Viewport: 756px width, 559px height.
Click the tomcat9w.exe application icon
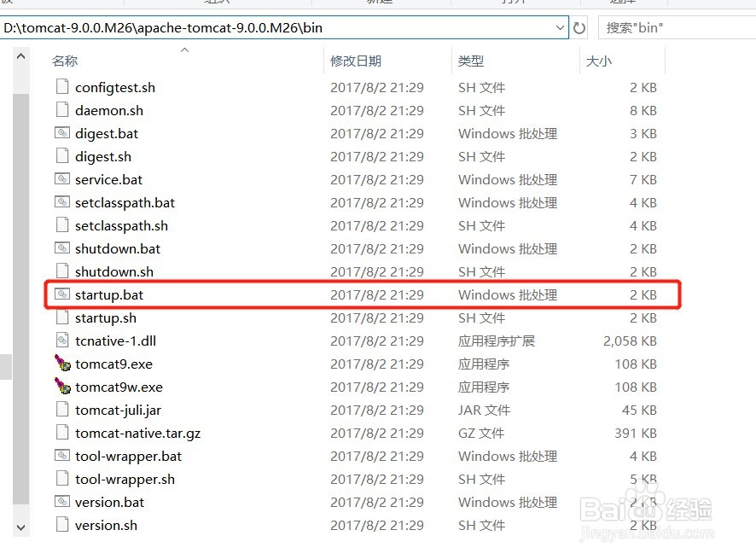pyautogui.click(x=62, y=387)
